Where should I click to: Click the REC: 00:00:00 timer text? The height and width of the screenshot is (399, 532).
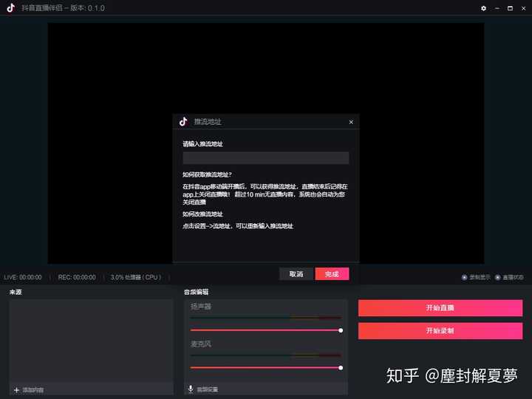pos(77,277)
